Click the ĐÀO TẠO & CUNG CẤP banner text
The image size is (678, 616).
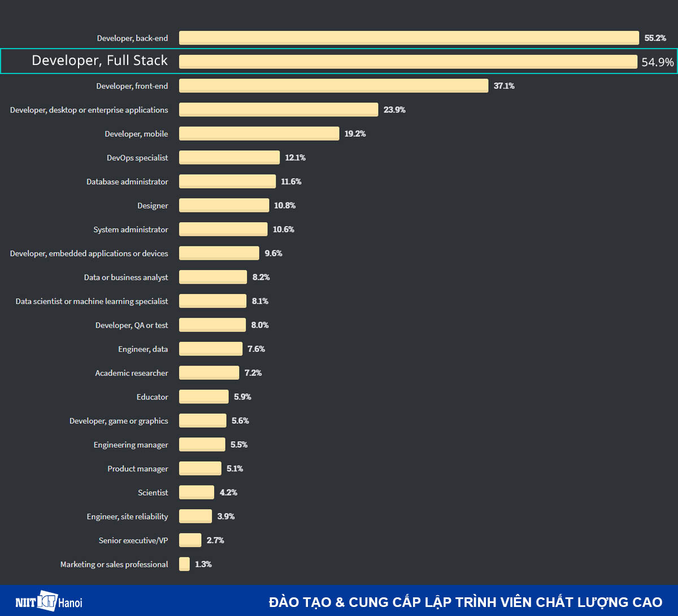(465, 602)
